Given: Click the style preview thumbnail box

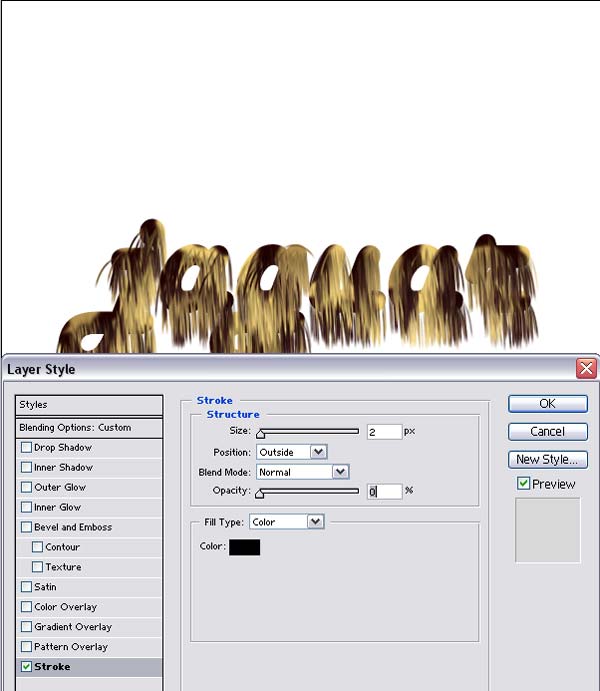Looking at the screenshot, I should coord(548,530).
